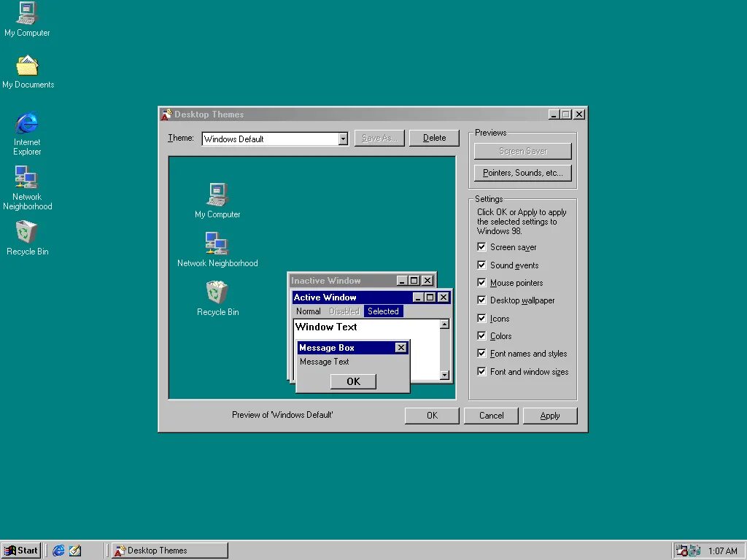
Task: Click preview scrollbar down arrow
Action: tap(444, 376)
